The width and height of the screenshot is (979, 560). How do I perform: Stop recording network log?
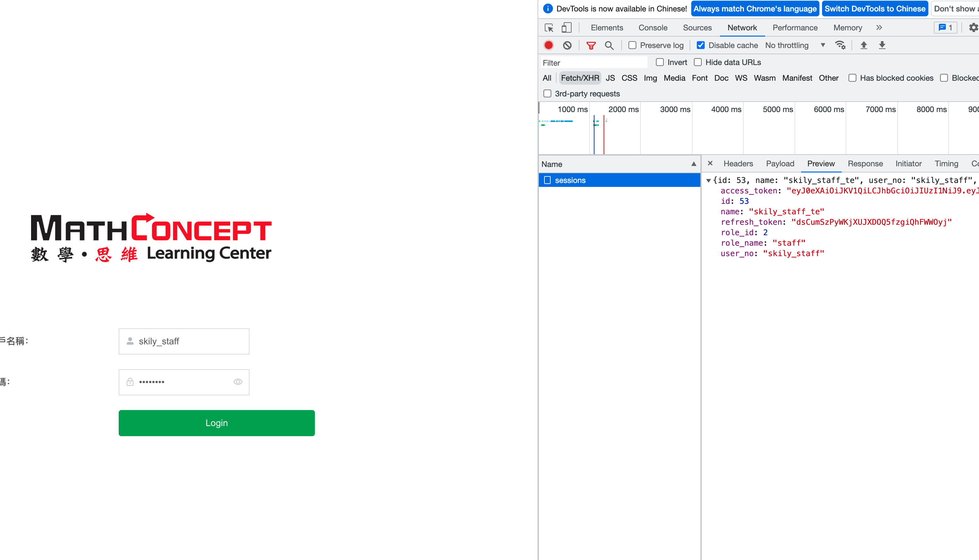click(x=549, y=45)
